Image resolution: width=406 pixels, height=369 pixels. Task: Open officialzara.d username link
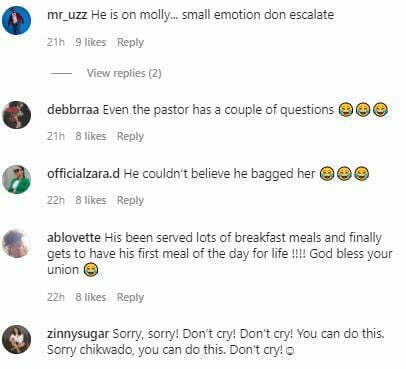(83, 174)
